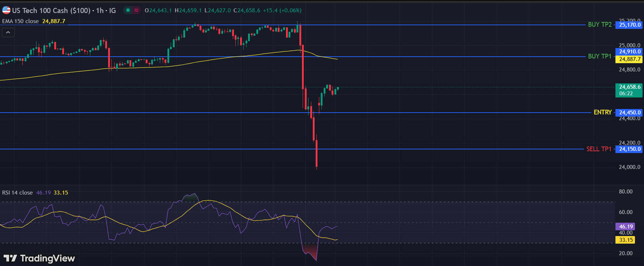The height and width of the screenshot is (266, 644).
Task: Click the 24,150.0 sell target price tag
Action: [629, 149]
